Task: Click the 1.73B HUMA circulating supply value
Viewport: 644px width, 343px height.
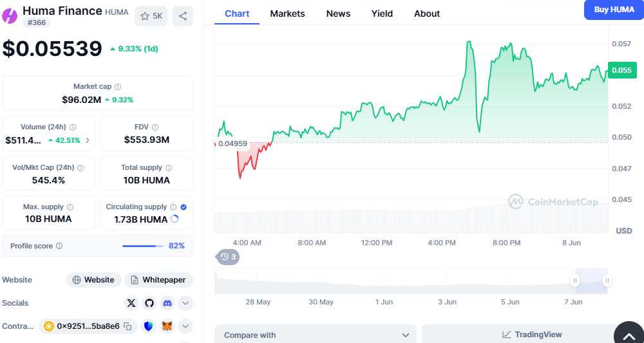Action: click(141, 219)
